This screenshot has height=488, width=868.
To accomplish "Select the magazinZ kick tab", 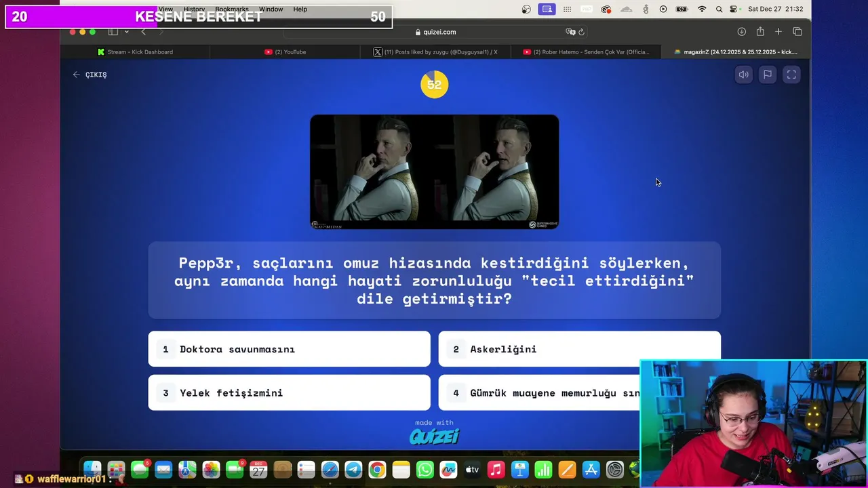I will pyautogui.click(x=736, y=52).
